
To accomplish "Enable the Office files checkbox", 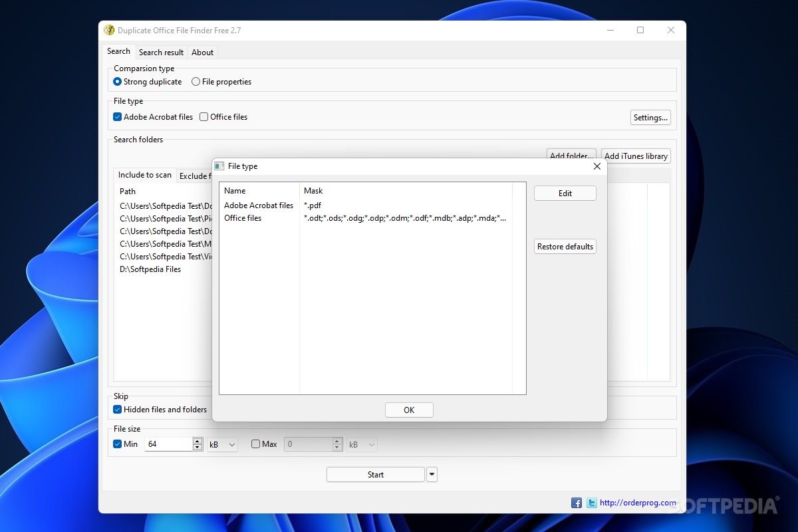I will coord(223,117).
